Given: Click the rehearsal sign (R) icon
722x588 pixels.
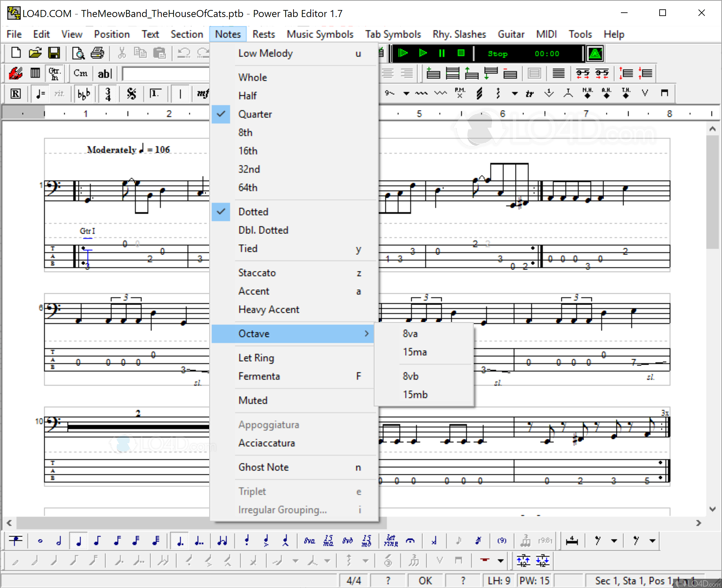Looking at the screenshot, I should tap(15, 94).
